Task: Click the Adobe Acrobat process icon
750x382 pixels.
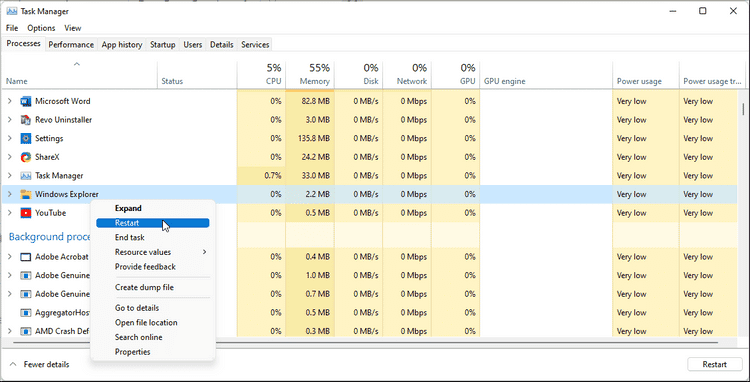Action: [25, 257]
